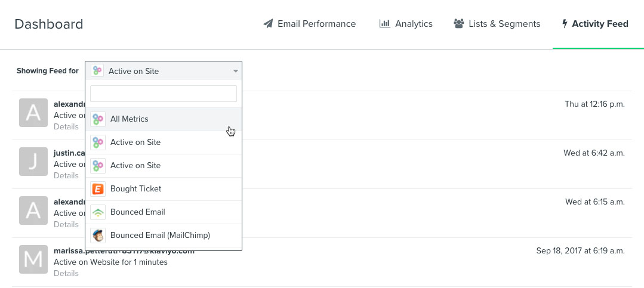Click the MailChimp monkey icon
644x288 pixels.
tap(98, 236)
